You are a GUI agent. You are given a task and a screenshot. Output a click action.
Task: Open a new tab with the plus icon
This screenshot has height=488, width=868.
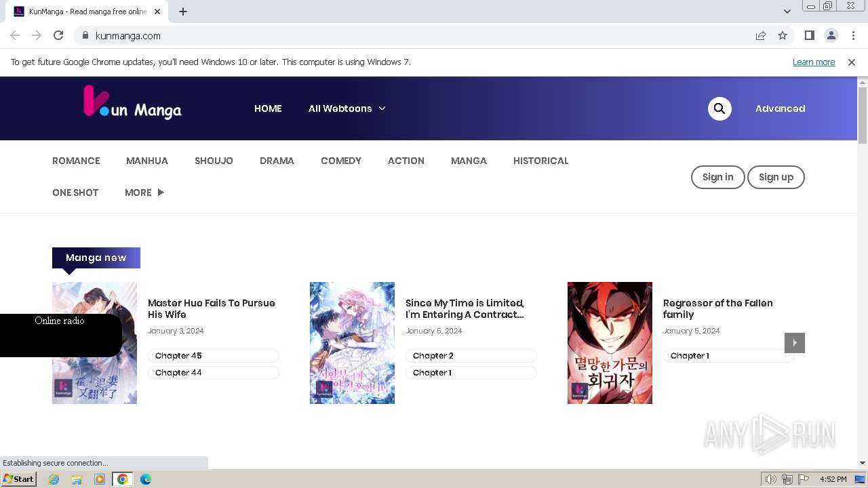(183, 12)
